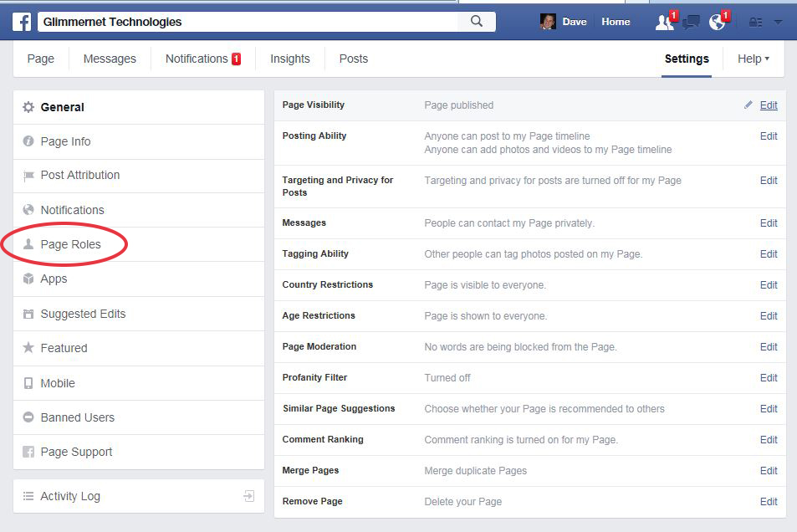Screen dimensions: 797x532
Task: Switch to the Posts tab
Action: coord(353,59)
